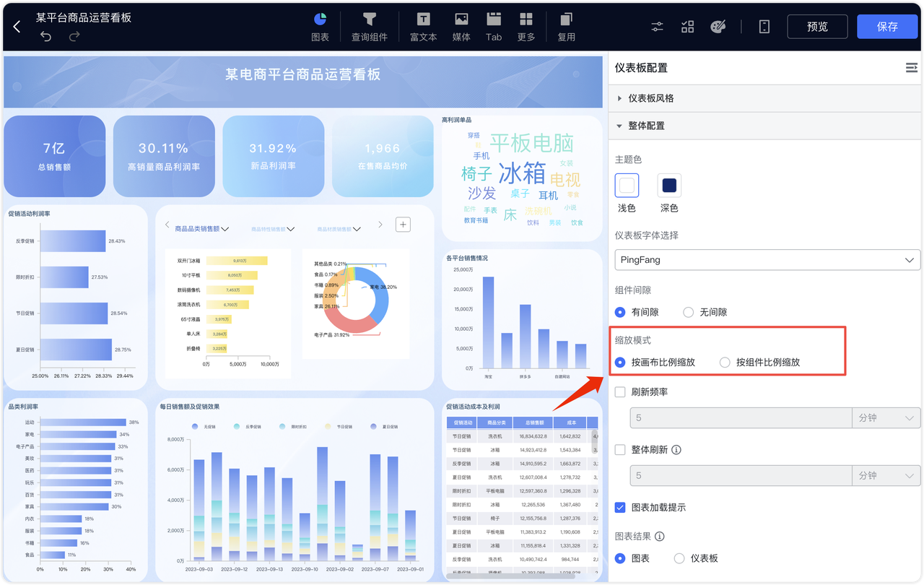Screen dimensions: 924x585
Task: Click the 整体刷新 info icon
Action: 676,449
